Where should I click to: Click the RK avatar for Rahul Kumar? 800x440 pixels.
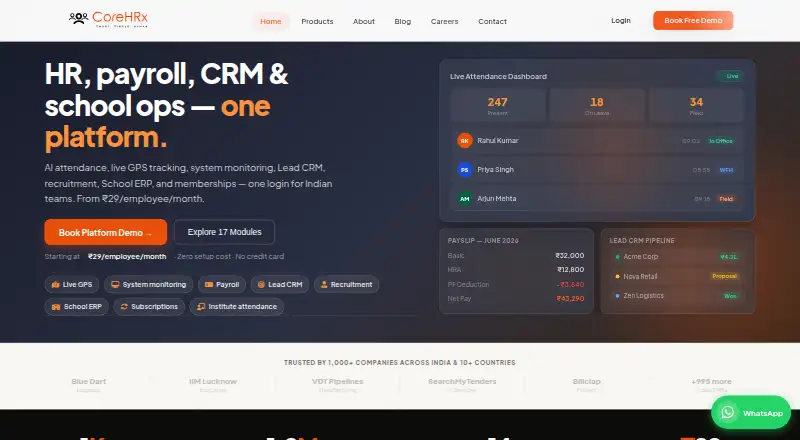point(465,140)
